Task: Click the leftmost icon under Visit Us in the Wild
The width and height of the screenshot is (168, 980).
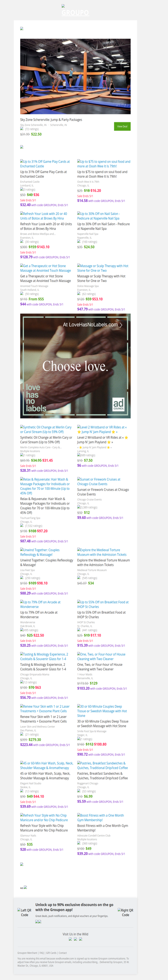Action: pyautogui.click(x=70, y=939)
